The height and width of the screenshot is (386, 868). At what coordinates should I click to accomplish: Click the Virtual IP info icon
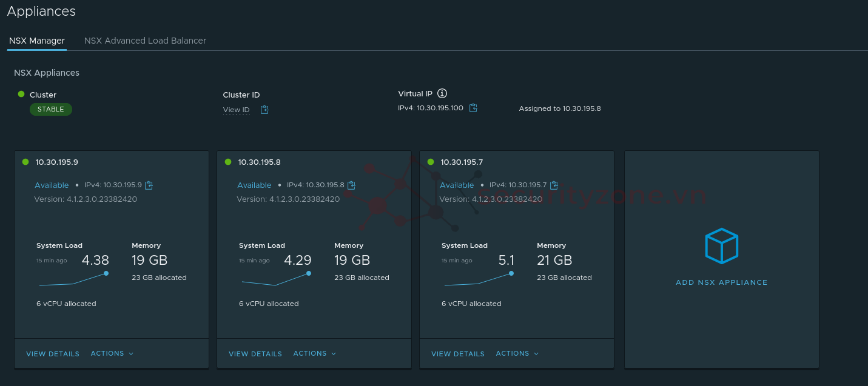(442, 93)
